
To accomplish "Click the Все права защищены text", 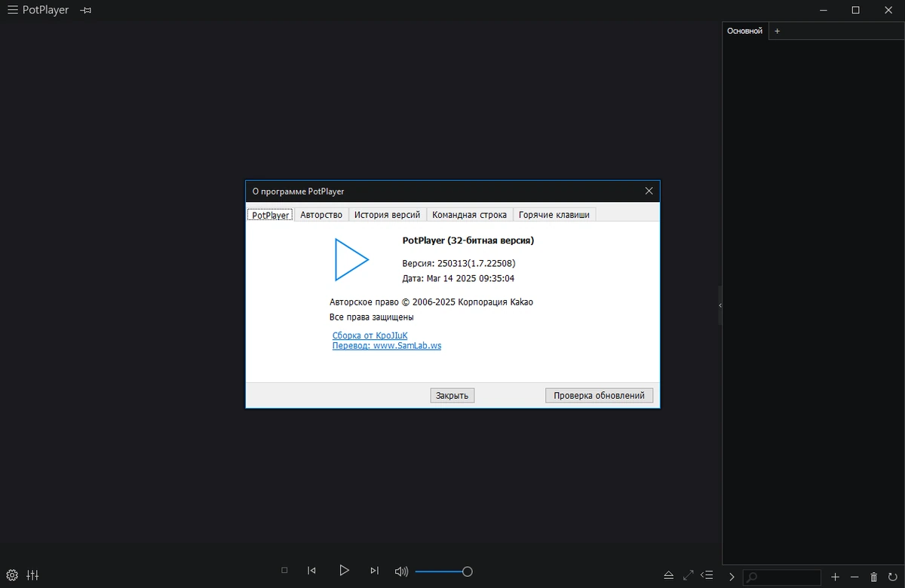I will coord(371,317).
